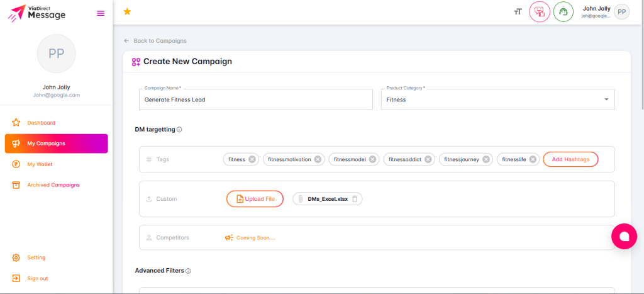Screen dimensions: 644x294
Task: Click the Coming Soon label under Competitors
Action: click(x=255, y=238)
